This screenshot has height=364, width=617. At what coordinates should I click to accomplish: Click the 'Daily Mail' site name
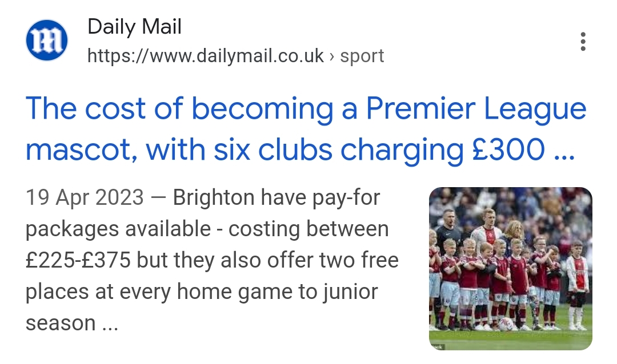134,27
